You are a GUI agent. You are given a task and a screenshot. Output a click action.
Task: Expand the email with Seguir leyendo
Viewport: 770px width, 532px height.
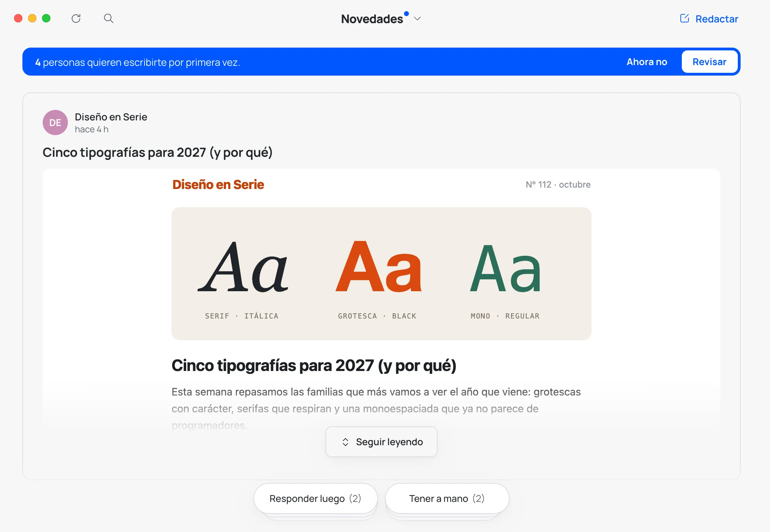pos(381,442)
